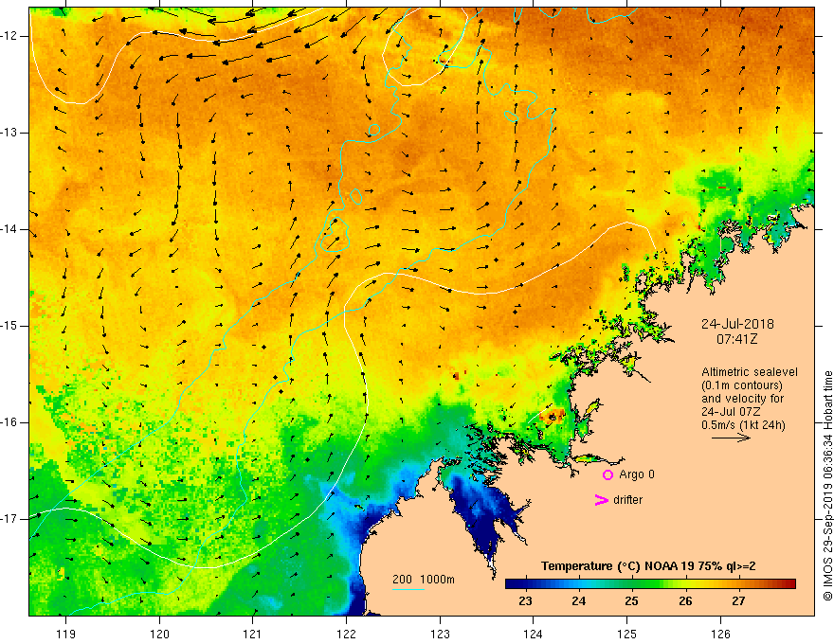The height and width of the screenshot is (644, 834).
Task: Click the color bar value 26
Action: pos(685,601)
